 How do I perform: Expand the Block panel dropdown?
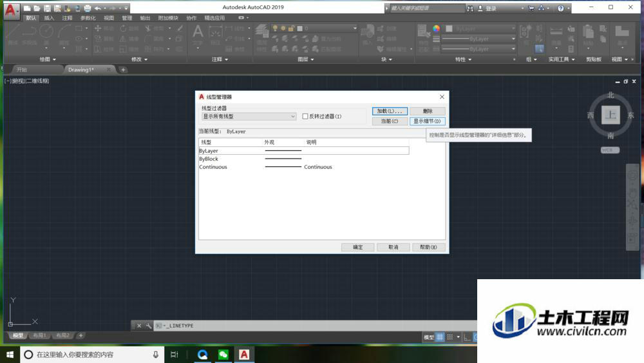tap(386, 59)
